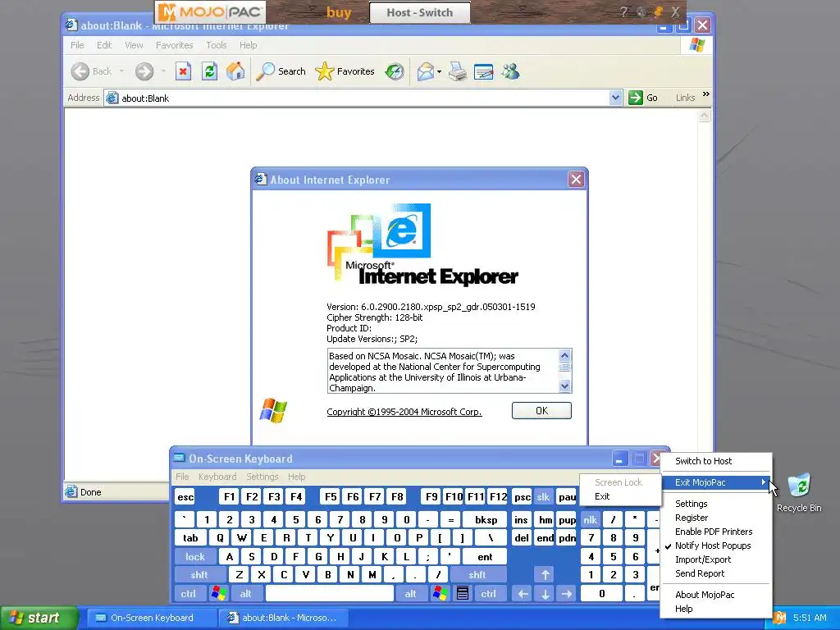The height and width of the screenshot is (630, 840).
Task: Open Favorites star in IE toolbar
Action: [345, 71]
